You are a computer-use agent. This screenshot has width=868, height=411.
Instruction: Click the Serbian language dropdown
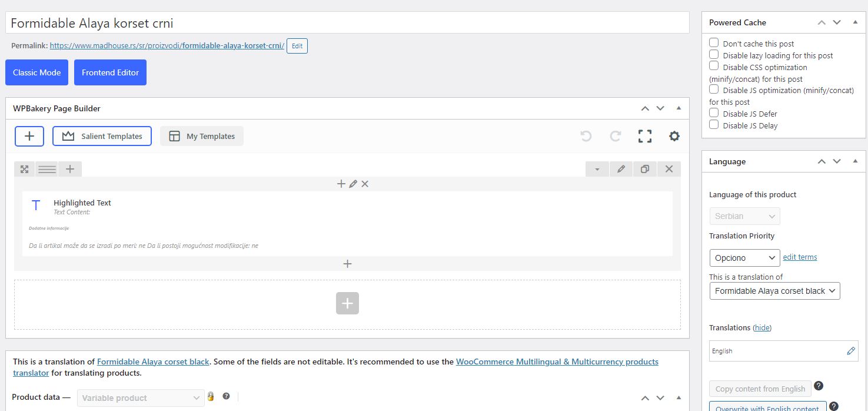pyautogui.click(x=745, y=216)
